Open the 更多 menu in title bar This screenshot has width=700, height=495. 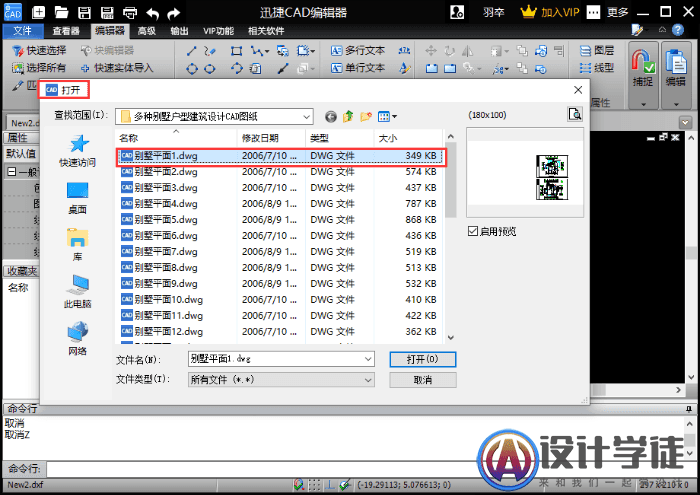617,12
